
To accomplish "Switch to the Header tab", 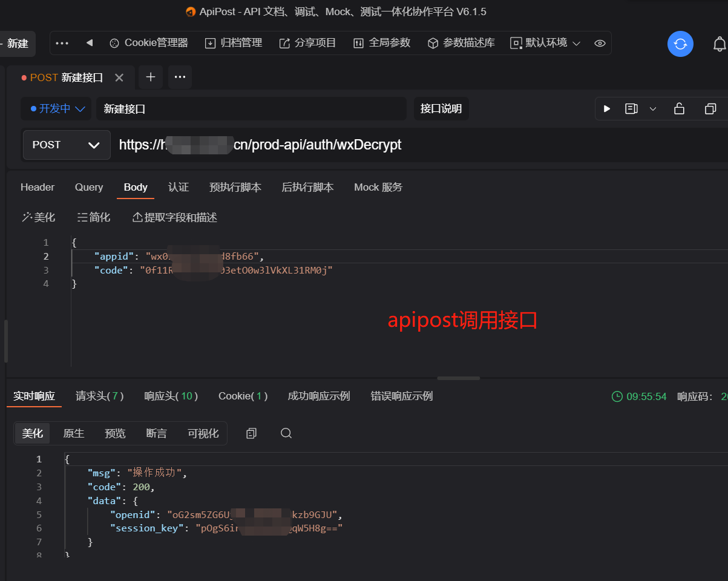I will (x=38, y=187).
